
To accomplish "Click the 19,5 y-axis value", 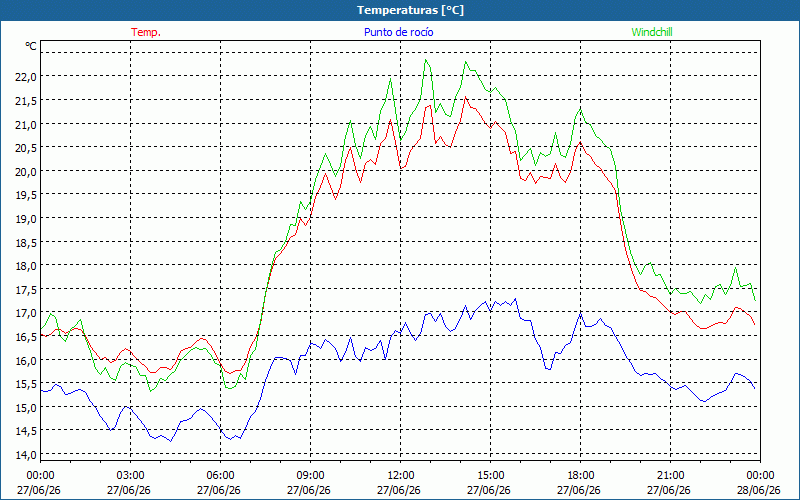I will [26, 195].
